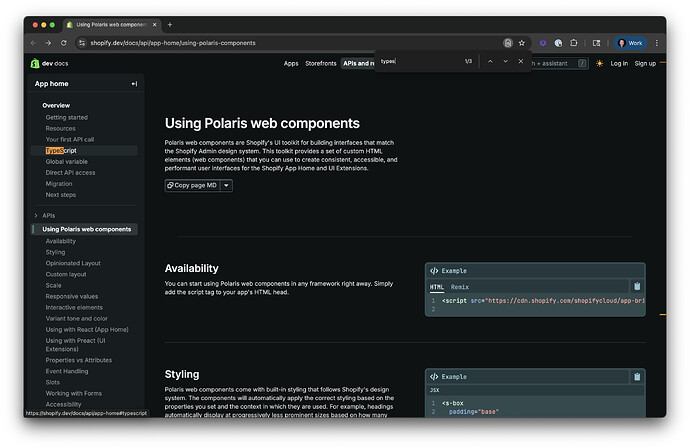Go to previous find result

click(x=490, y=62)
